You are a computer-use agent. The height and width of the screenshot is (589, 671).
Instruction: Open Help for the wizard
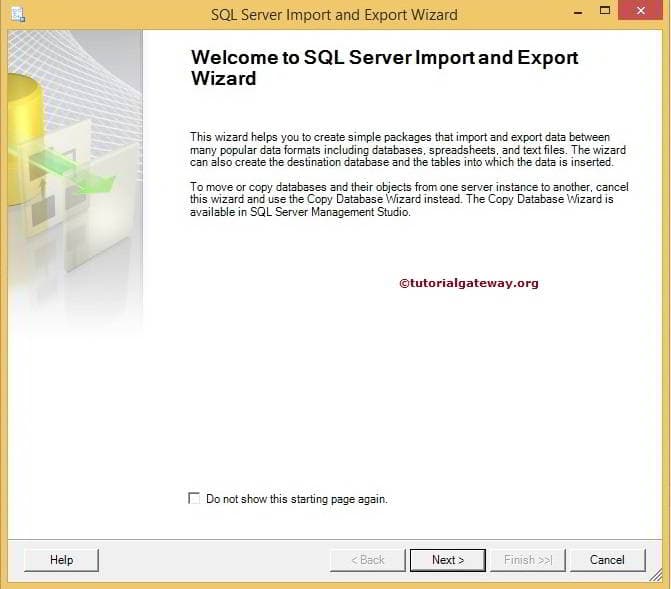click(x=61, y=560)
